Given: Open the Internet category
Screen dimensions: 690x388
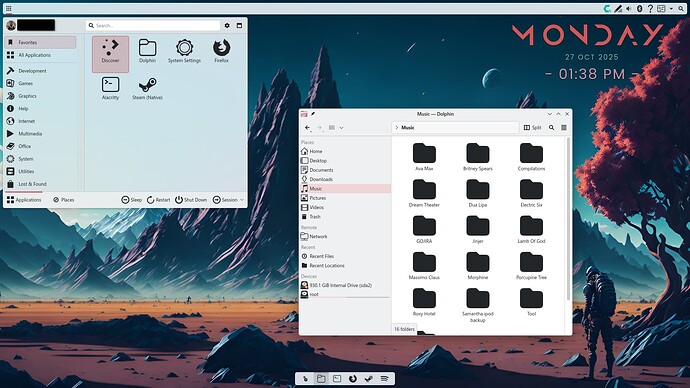Looking at the screenshot, I should point(40,121).
